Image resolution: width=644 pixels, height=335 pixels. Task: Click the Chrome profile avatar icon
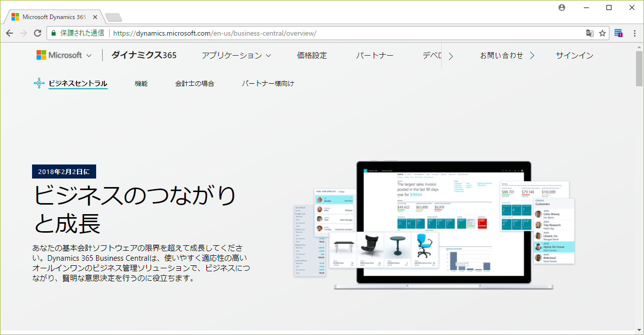pos(562,8)
